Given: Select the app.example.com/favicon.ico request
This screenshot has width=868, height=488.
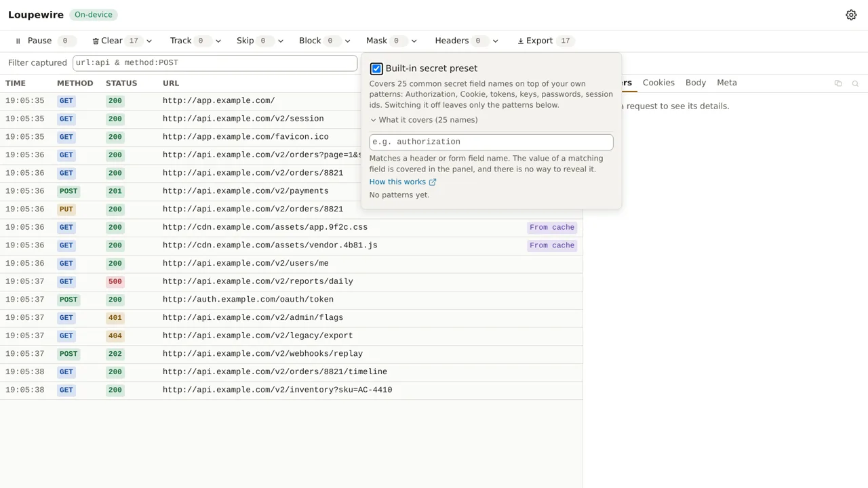Looking at the screenshot, I should [x=291, y=137].
